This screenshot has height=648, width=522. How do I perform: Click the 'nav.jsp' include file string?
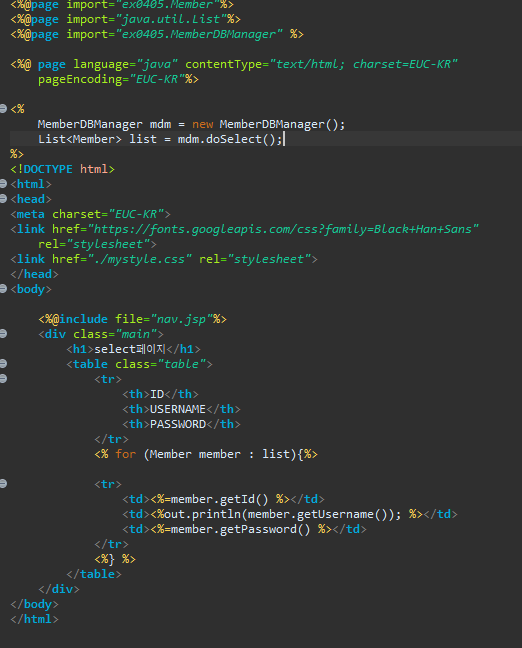point(181,319)
